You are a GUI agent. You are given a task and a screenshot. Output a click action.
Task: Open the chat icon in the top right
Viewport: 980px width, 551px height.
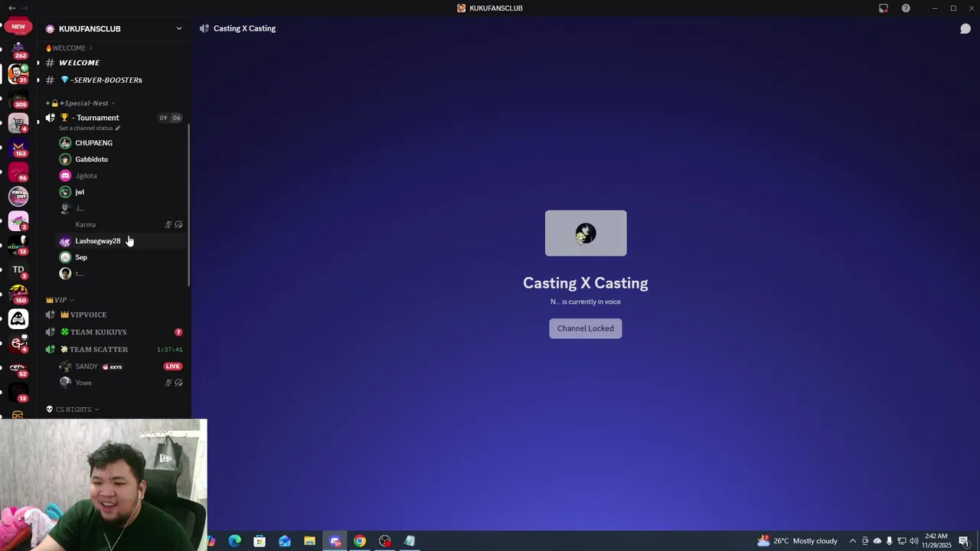[965, 28]
